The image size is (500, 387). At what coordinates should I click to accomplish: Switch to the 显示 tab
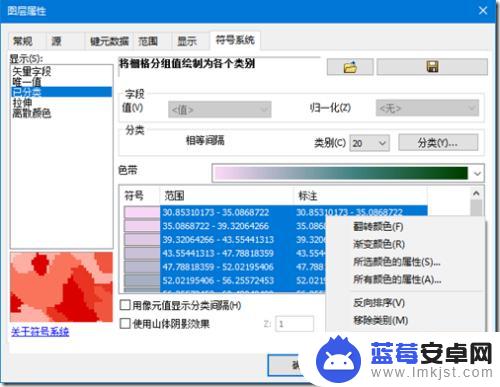coord(187,41)
